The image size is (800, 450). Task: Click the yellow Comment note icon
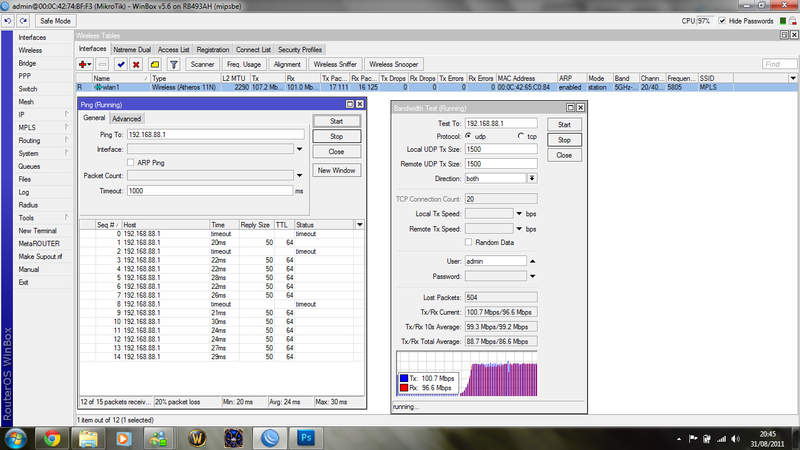click(154, 64)
